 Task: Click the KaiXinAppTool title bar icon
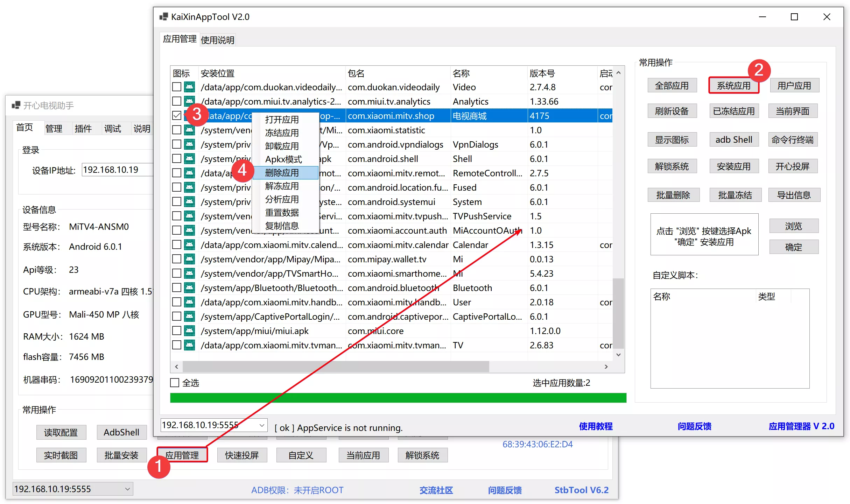[x=163, y=16]
